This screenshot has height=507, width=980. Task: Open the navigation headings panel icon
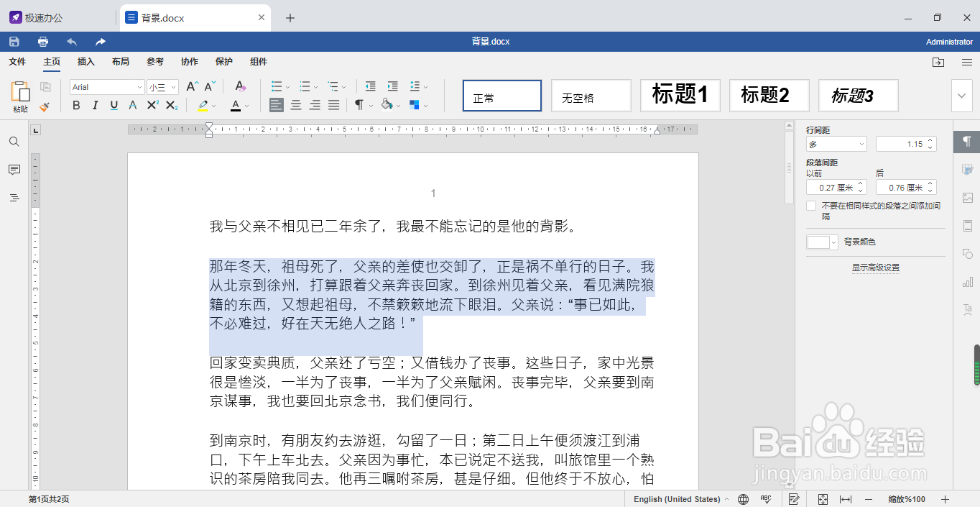pyautogui.click(x=14, y=198)
